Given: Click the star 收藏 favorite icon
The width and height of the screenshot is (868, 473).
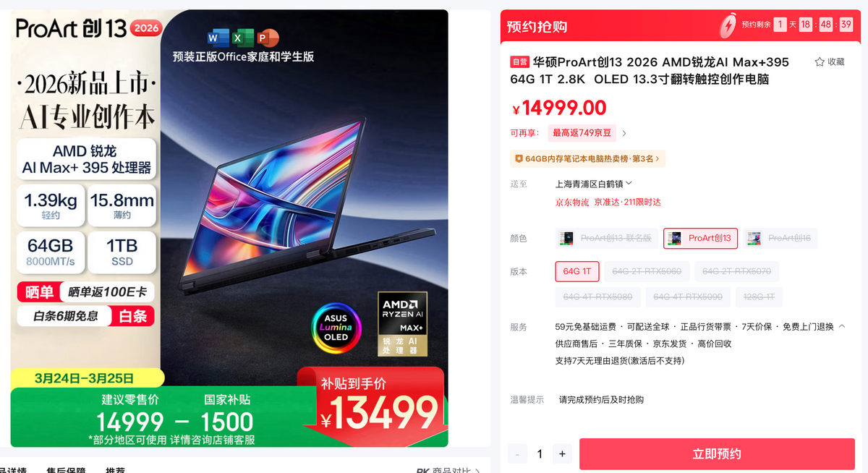Looking at the screenshot, I should click(x=820, y=62).
